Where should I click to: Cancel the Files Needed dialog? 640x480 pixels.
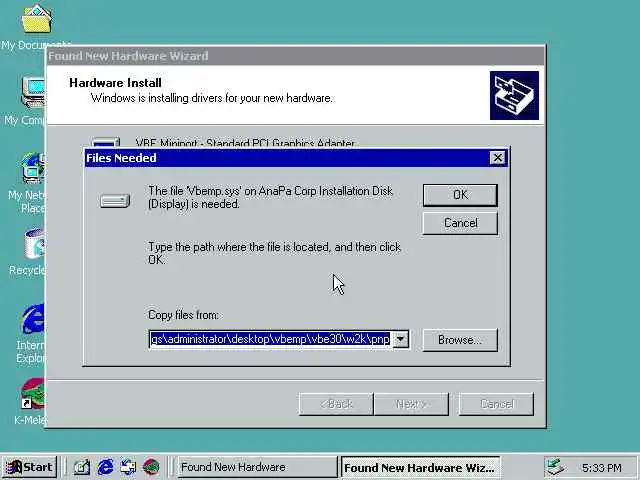(x=460, y=223)
